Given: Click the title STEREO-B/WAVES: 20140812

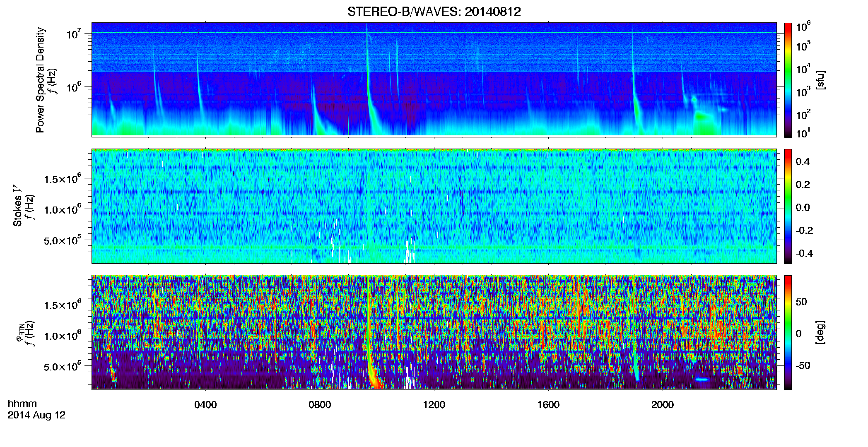Looking at the screenshot, I should [434, 12].
